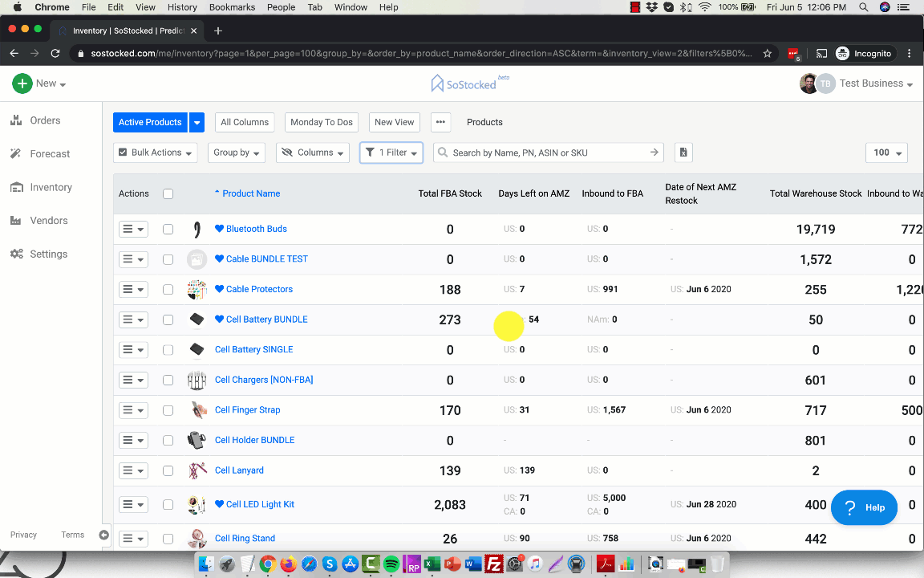Open Spotify from the Dock
Screen dimensions: 924x578
click(391, 564)
